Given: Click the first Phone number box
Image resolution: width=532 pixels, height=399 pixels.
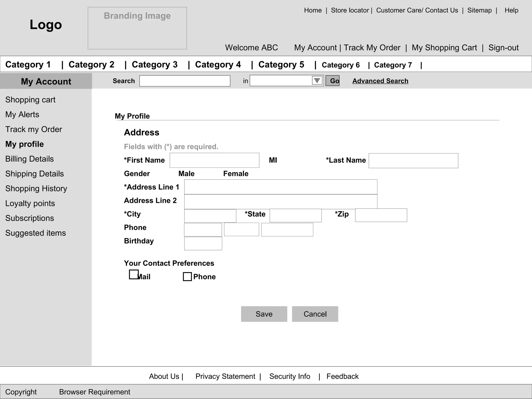Looking at the screenshot, I should tap(203, 230).
